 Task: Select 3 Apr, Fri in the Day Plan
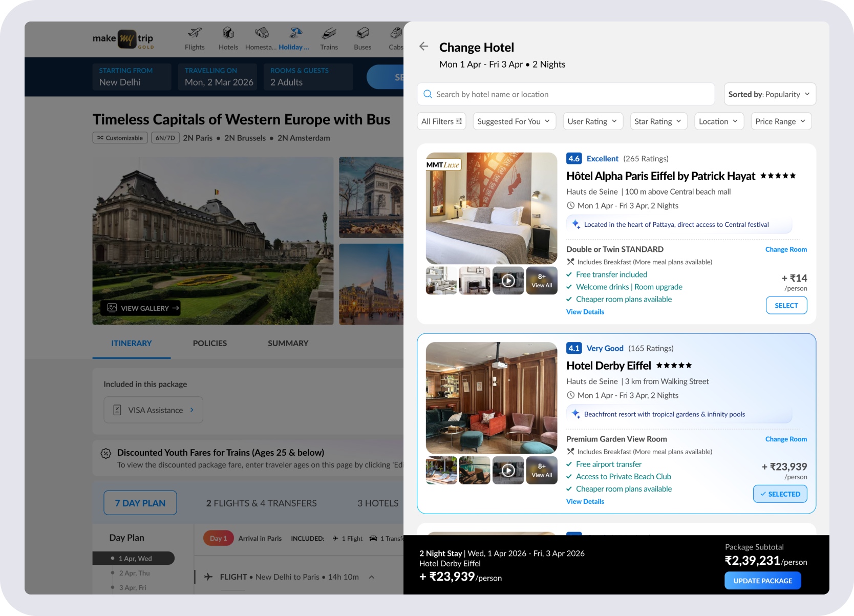pos(133,587)
